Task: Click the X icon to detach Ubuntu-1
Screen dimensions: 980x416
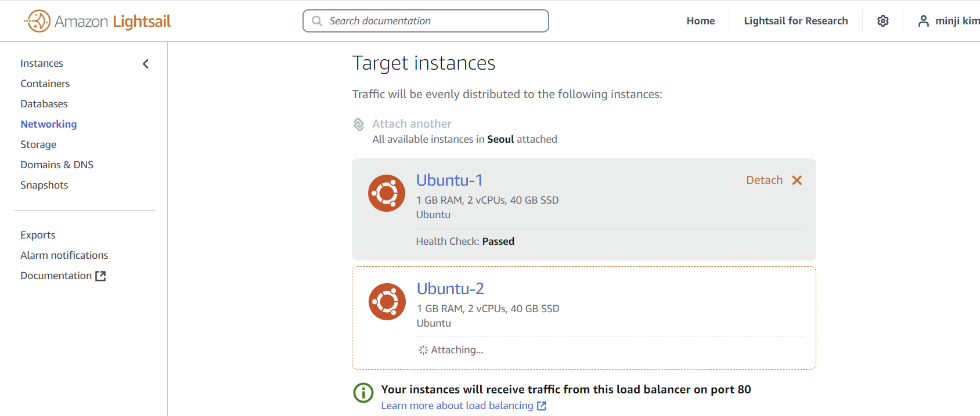Action: click(797, 180)
